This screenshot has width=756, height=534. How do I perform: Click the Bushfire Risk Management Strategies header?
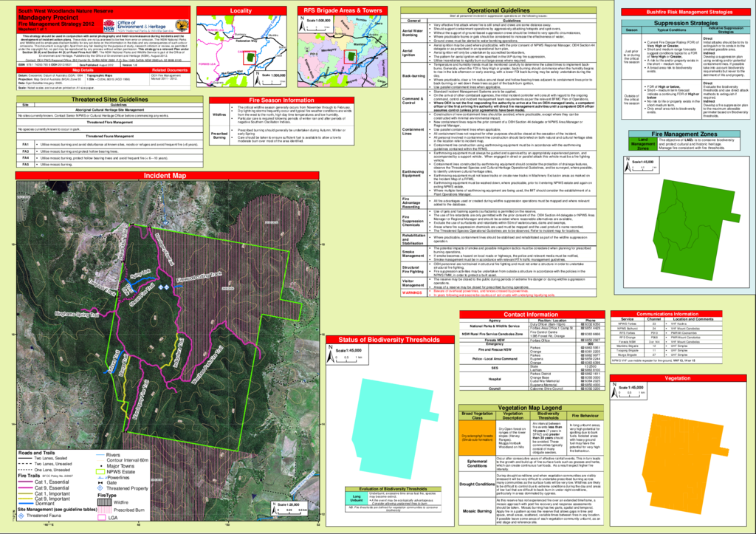tap(685, 12)
